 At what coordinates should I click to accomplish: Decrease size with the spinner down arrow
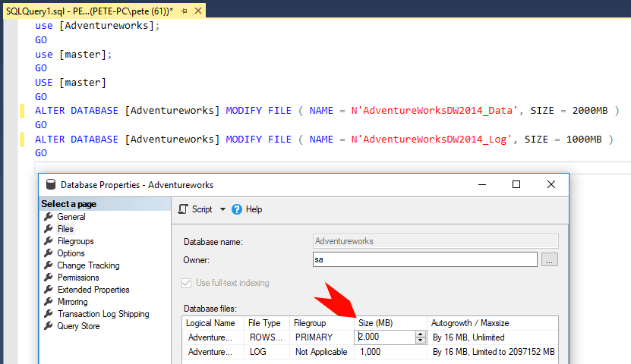(x=421, y=340)
